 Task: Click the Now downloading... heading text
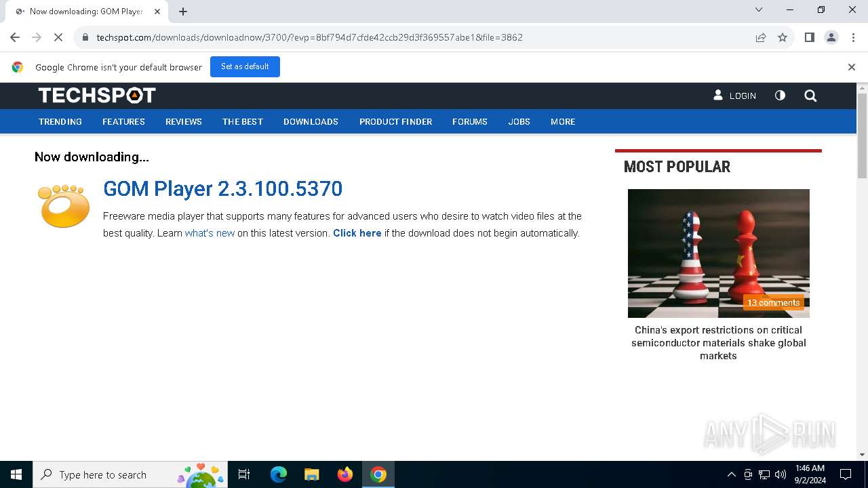point(92,157)
